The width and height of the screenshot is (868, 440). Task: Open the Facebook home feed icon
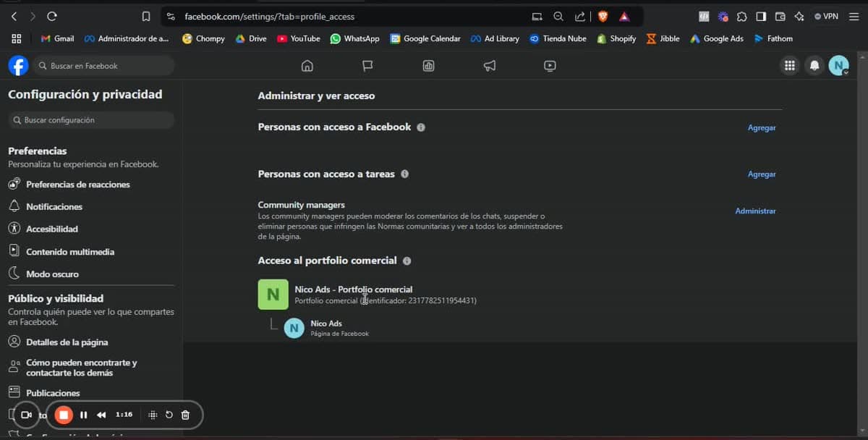(307, 66)
